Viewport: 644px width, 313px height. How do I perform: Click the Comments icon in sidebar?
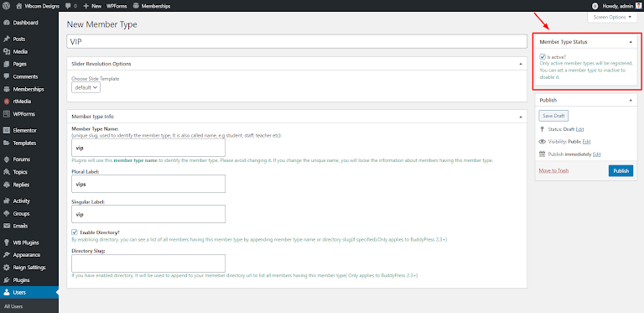tap(6, 77)
